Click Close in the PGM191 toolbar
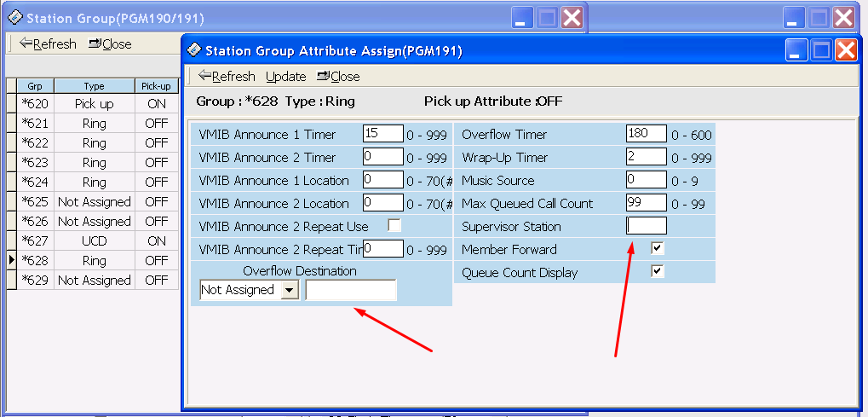This screenshot has height=417, width=868. (x=338, y=77)
